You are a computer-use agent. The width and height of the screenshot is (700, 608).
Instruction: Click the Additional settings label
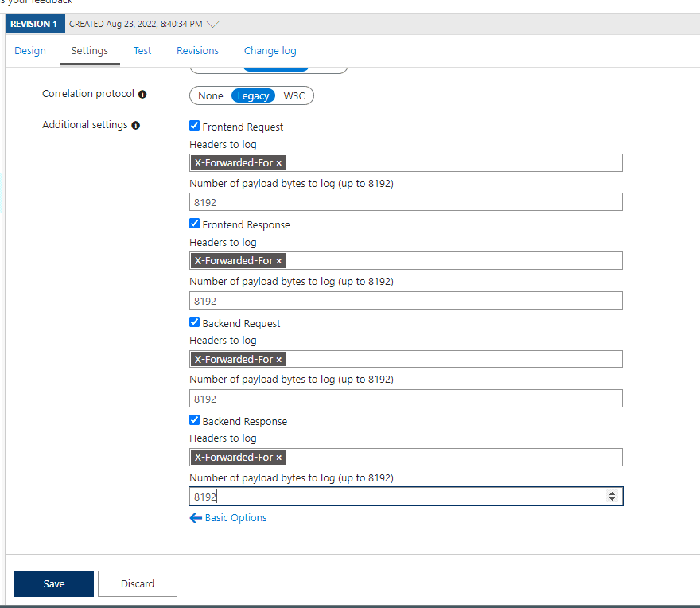point(85,125)
